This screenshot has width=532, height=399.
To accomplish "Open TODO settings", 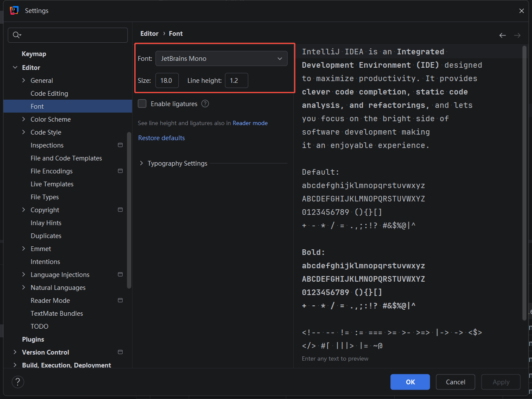I will 39,327.
